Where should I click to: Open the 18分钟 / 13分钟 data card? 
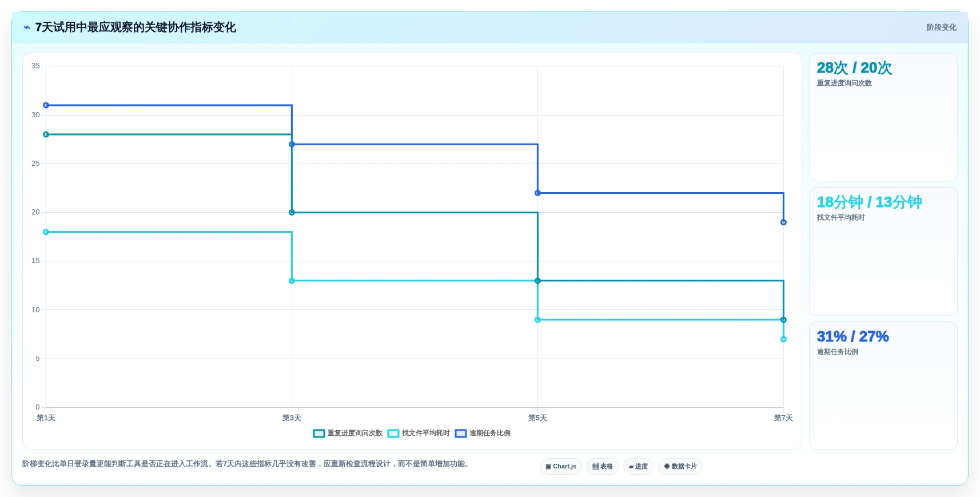click(x=883, y=252)
